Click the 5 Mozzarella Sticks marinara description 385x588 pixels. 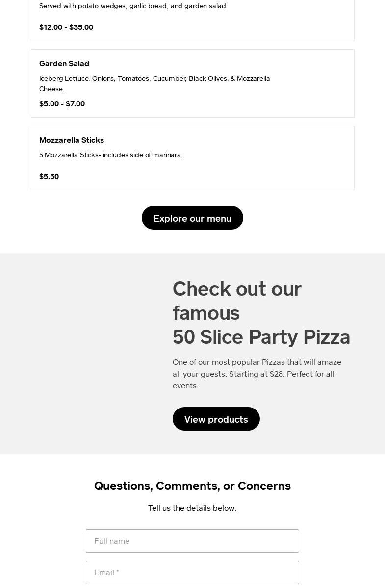tap(111, 155)
